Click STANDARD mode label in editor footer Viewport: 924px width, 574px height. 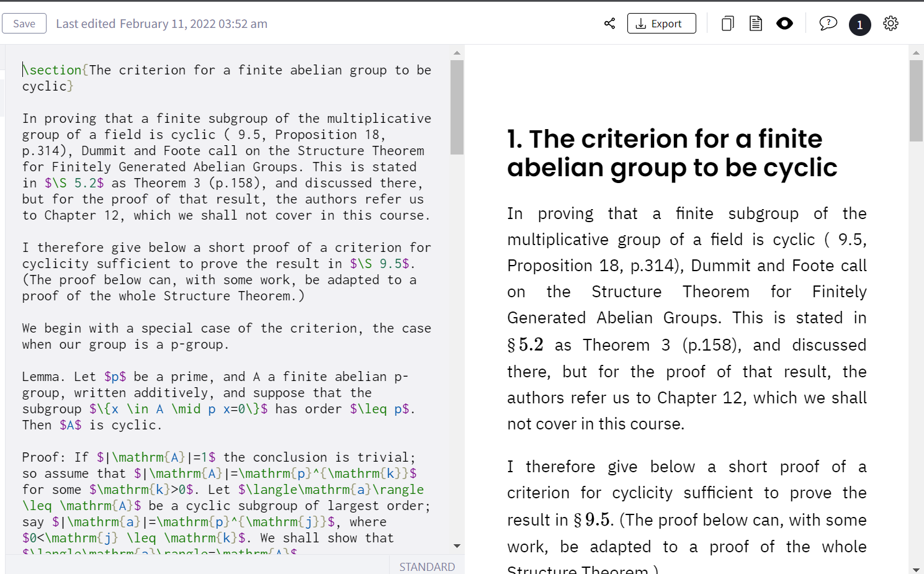click(x=427, y=567)
